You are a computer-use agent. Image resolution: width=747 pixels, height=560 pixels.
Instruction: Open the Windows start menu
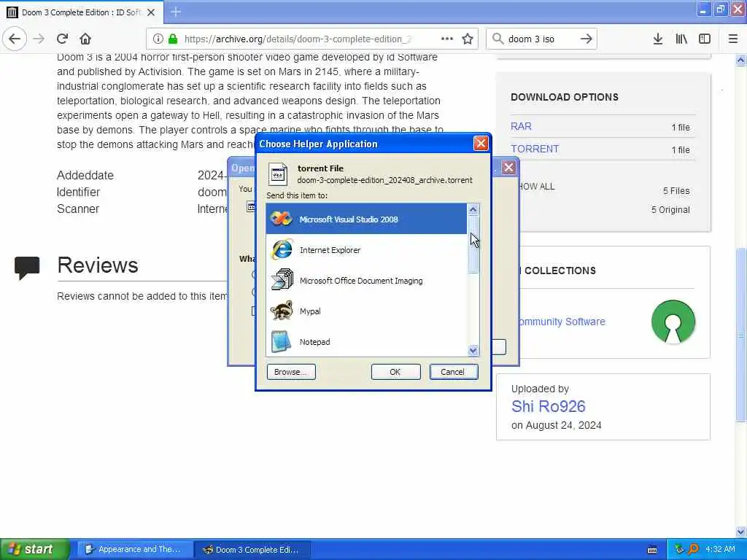click(34, 549)
